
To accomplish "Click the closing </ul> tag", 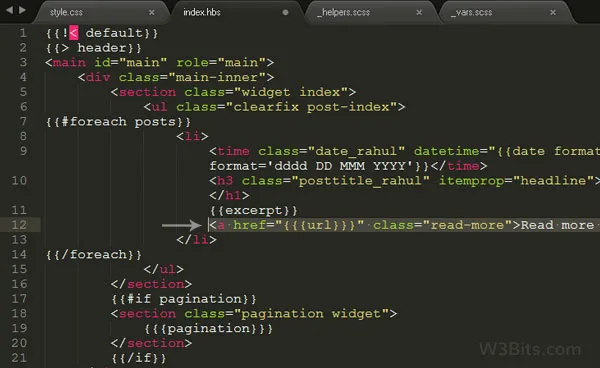I will 164,269.
